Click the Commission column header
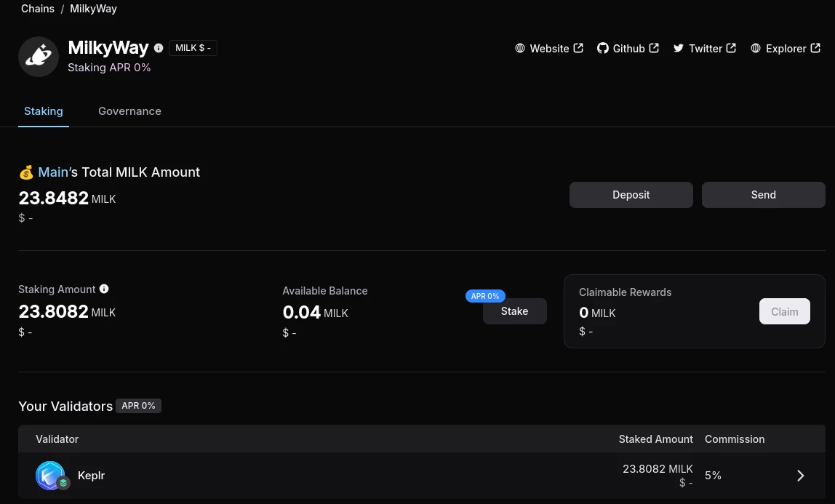835x504 pixels. [735, 439]
